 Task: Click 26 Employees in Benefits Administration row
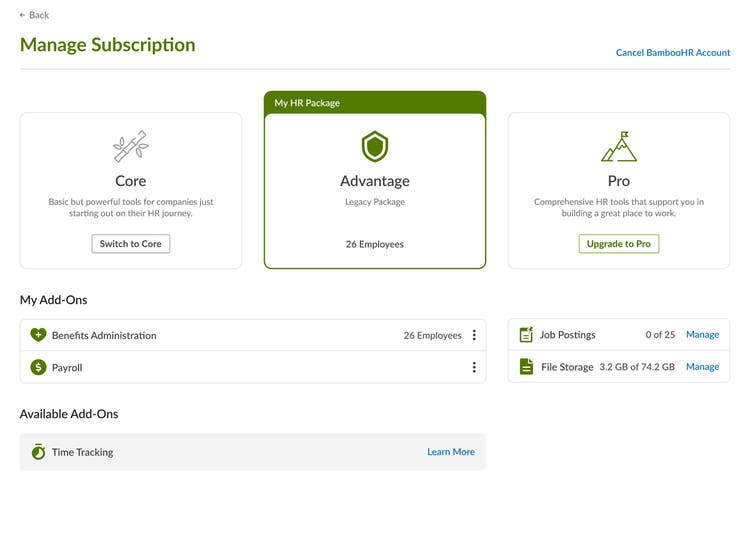tap(432, 336)
